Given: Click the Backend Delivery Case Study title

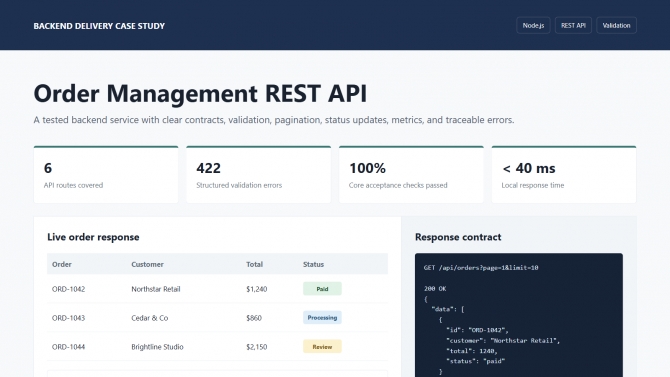Looking at the screenshot, I should [99, 26].
